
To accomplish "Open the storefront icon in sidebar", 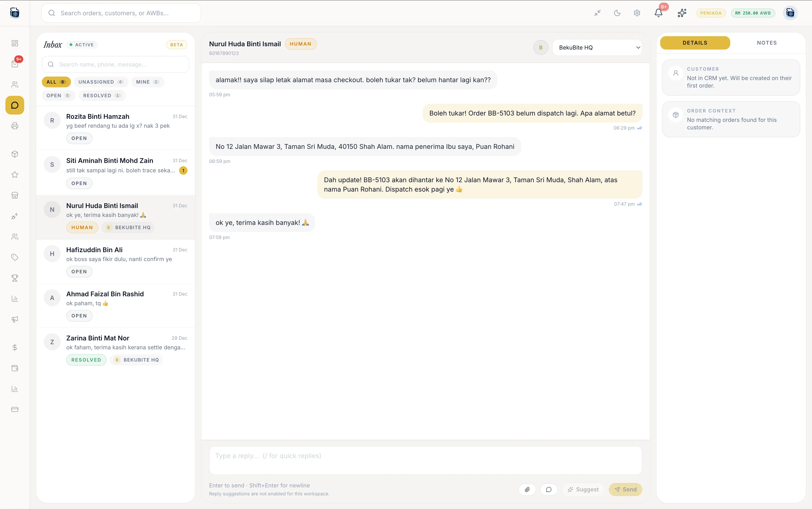I will [x=15, y=195].
